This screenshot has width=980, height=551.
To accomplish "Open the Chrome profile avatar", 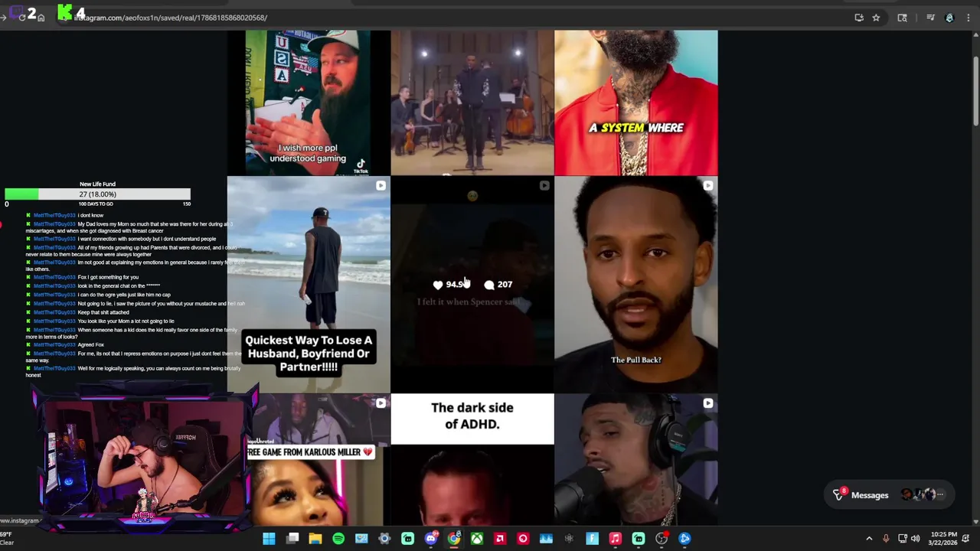I will pyautogui.click(x=949, y=18).
